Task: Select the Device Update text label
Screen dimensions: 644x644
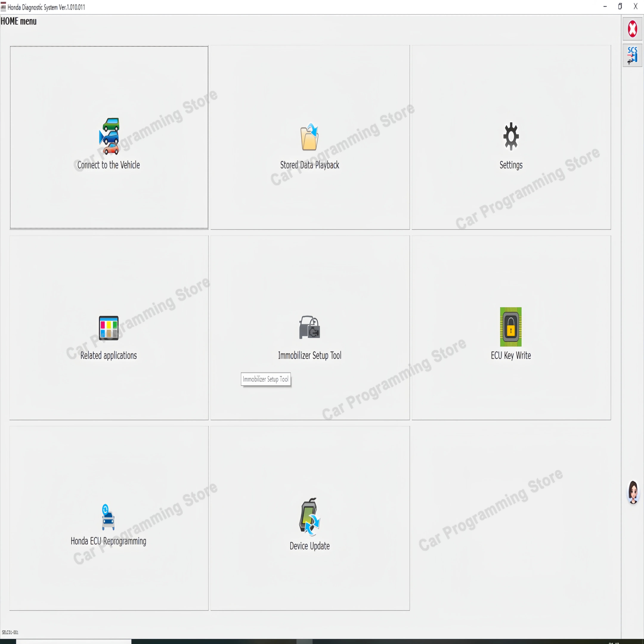Action: pos(310,546)
